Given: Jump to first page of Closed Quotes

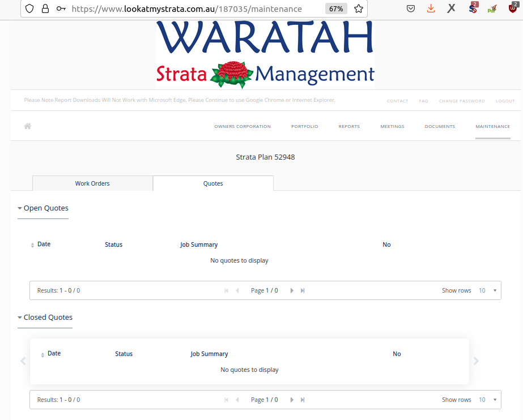Looking at the screenshot, I should tap(227, 400).
